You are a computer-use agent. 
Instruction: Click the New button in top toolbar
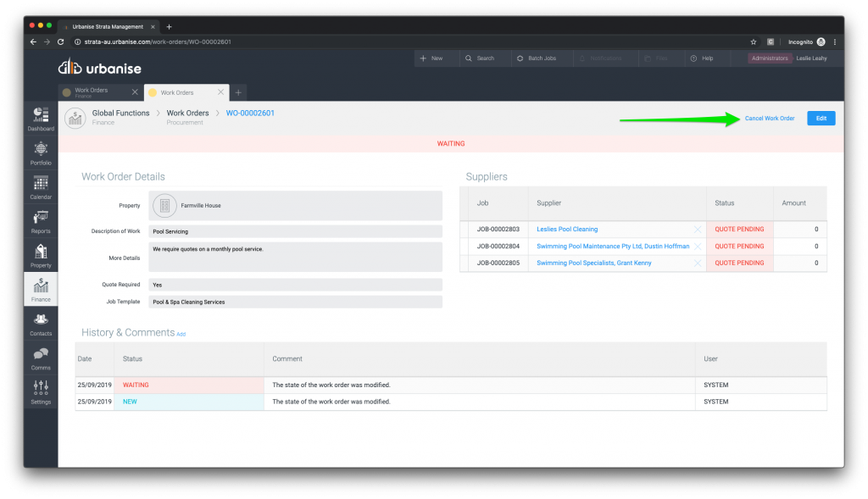(x=431, y=58)
